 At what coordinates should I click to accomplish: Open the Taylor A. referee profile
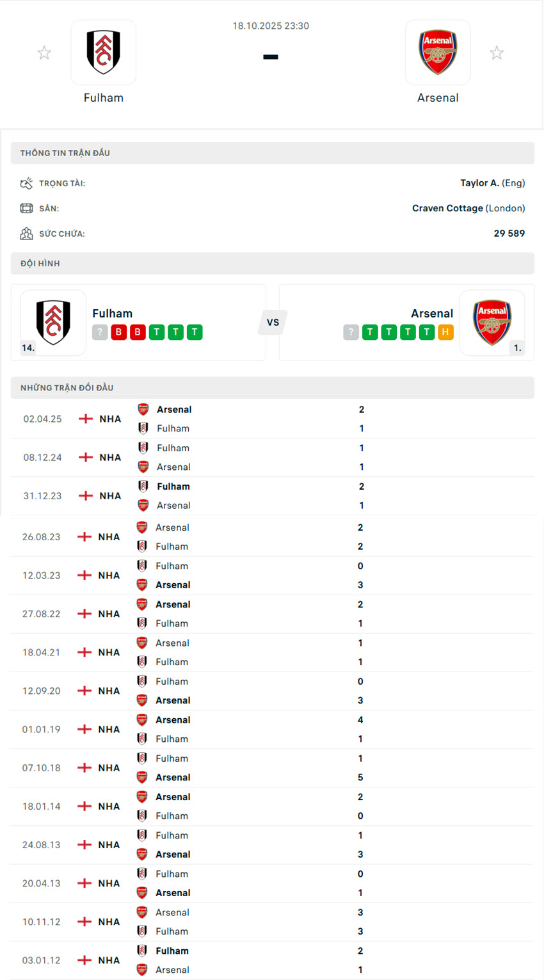click(x=479, y=182)
